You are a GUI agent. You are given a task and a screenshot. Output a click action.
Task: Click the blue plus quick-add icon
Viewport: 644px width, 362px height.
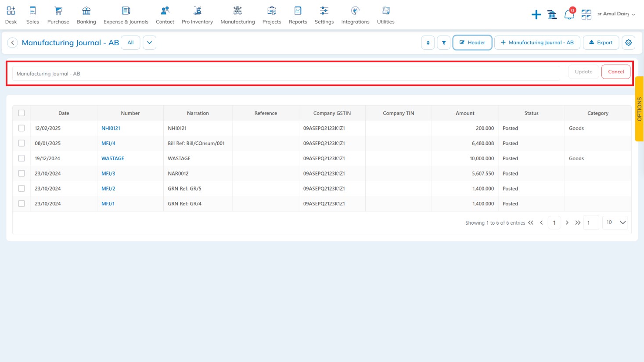coord(536,15)
